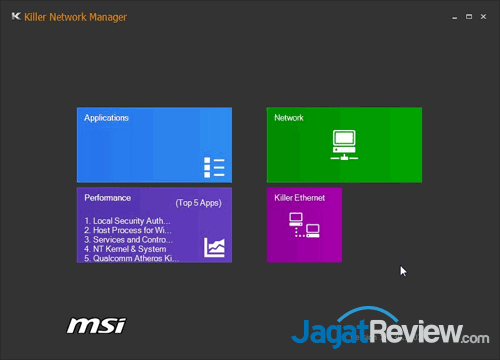The width and height of the screenshot is (500, 360).
Task: Select '4. NT Kernel & System' entry
Action: tap(125, 249)
